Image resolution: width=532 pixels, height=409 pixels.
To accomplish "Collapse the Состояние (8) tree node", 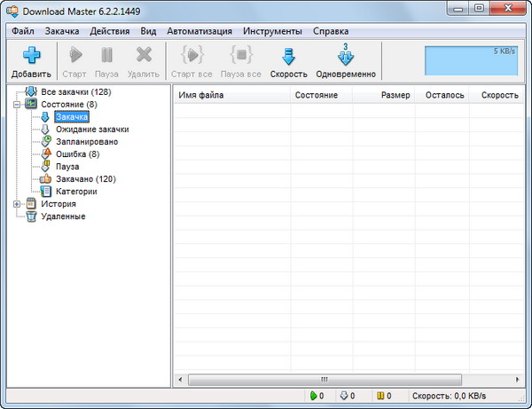I will [x=18, y=104].
